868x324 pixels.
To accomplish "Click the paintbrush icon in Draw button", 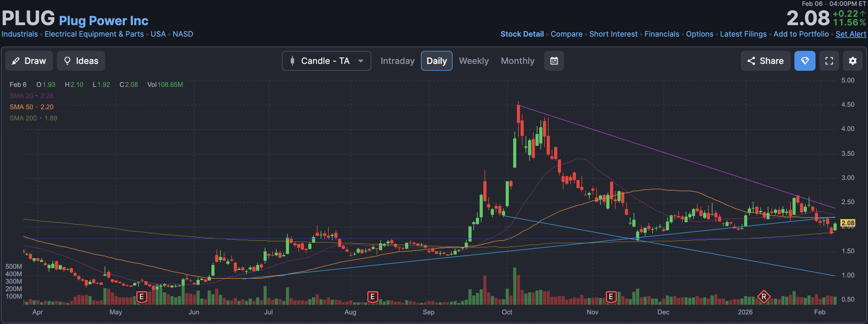I will (x=16, y=61).
